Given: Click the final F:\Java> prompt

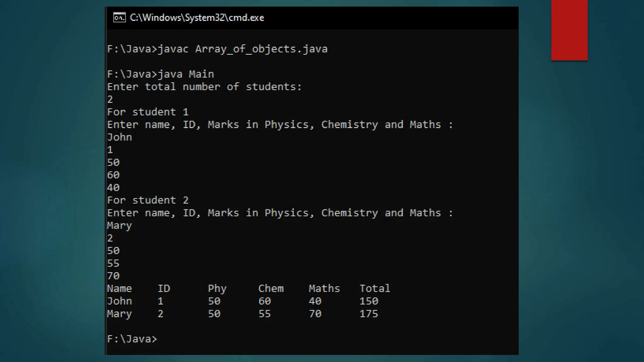Looking at the screenshot, I should (132, 339).
